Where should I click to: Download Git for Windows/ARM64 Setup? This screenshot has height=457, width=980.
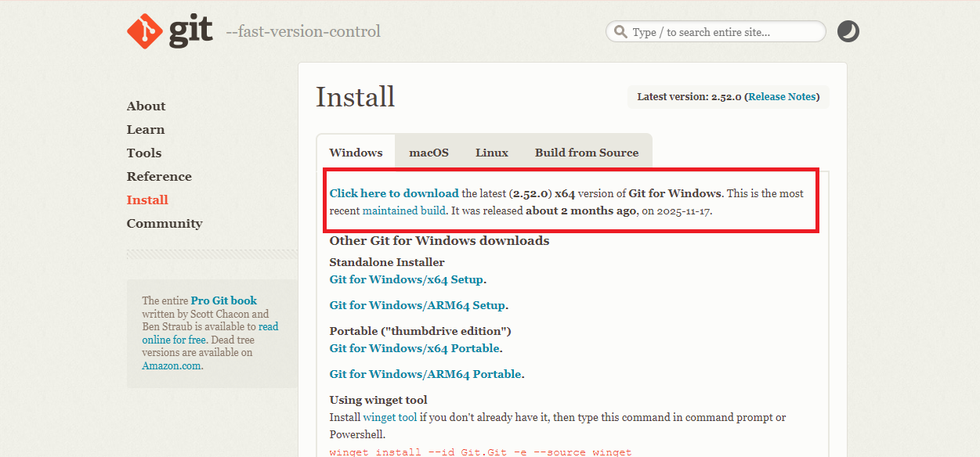(418, 305)
